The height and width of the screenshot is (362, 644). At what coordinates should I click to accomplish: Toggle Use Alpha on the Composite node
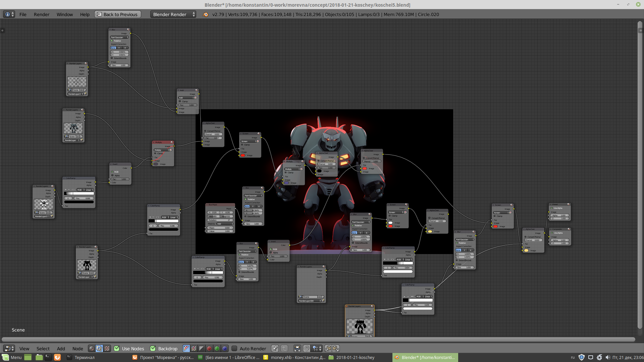[552, 233]
